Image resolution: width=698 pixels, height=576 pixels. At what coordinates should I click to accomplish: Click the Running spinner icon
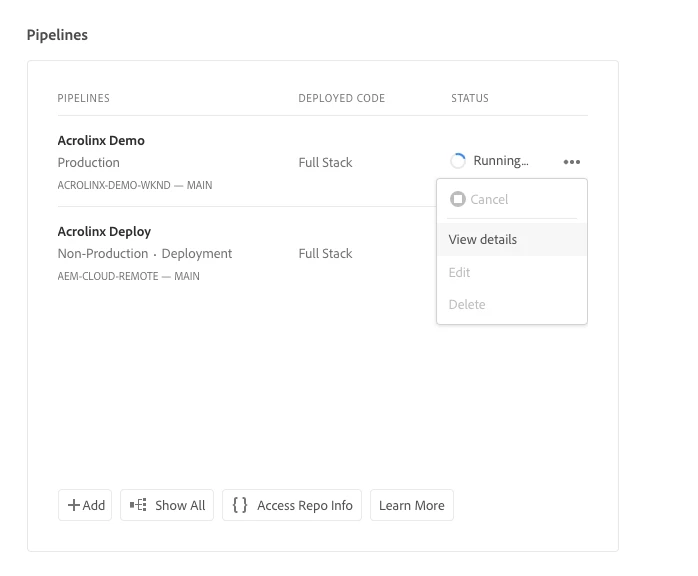click(x=458, y=161)
